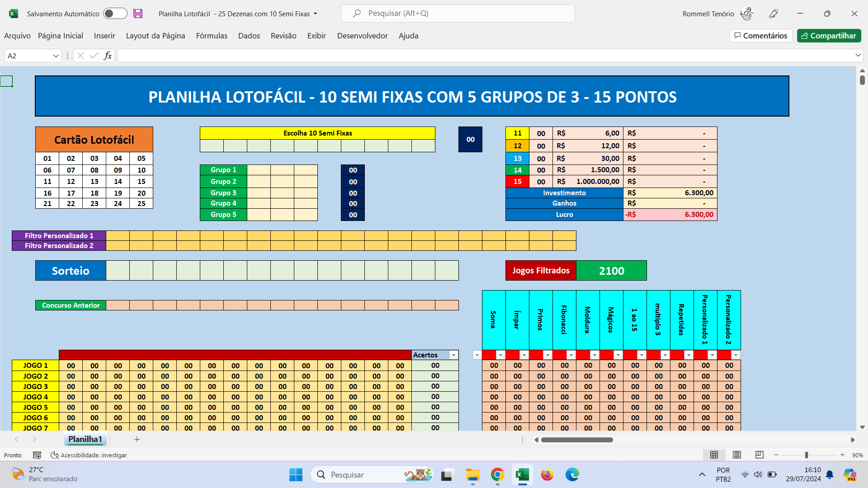Open Excel from the Windows taskbar
868x488 pixels.
[x=522, y=474]
